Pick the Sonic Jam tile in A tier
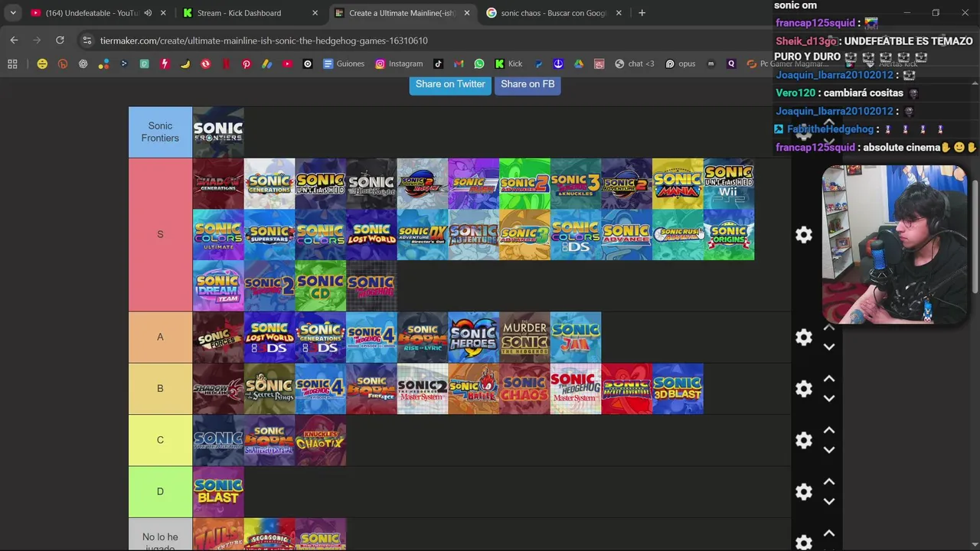Viewport: 980px width, 551px height. [x=576, y=337]
